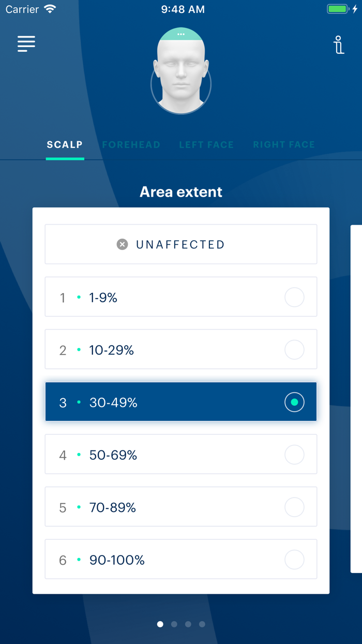Clear selection using the X on UNAFFECTED
The width and height of the screenshot is (362, 644).
(122, 244)
